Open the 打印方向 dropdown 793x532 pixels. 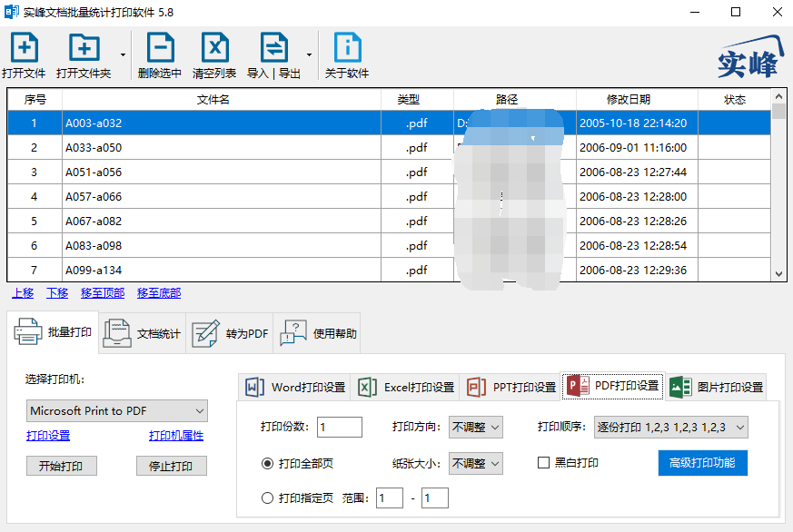(475, 427)
